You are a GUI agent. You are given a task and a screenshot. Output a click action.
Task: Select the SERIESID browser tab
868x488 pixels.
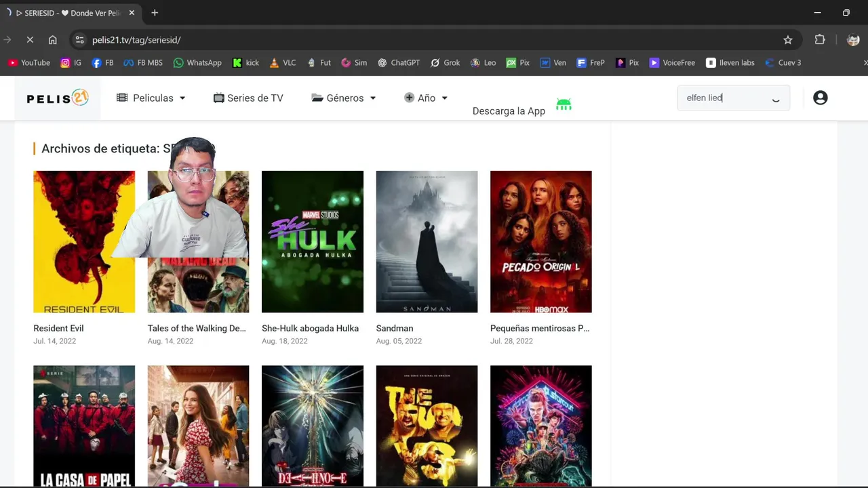point(71,13)
